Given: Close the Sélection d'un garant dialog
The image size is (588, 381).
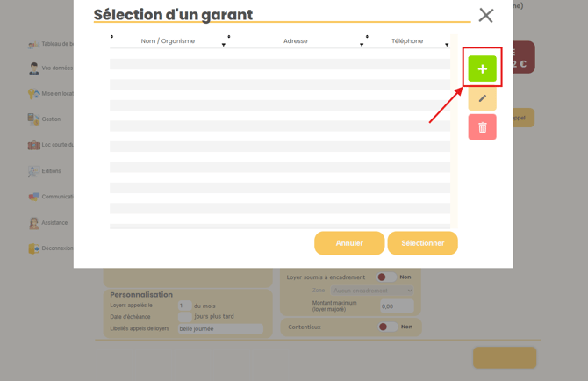Looking at the screenshot, I should coord(485,15).
